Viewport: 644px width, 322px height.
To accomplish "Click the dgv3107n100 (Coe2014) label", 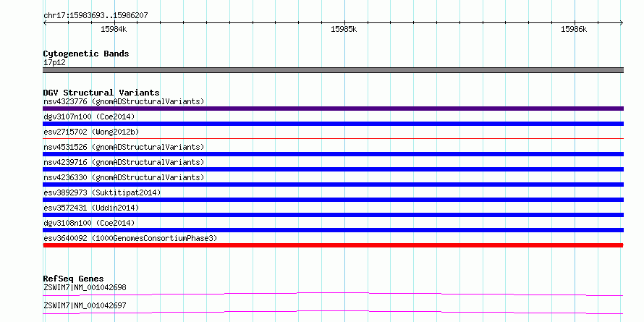I will (x=89, y=116).
